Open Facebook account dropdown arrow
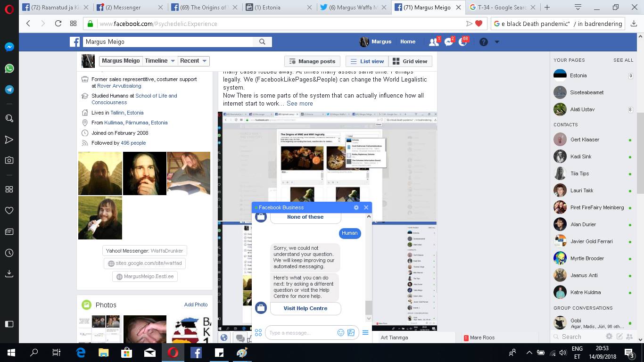The height and width of the screenshot is (362, 644). point(496,42)
